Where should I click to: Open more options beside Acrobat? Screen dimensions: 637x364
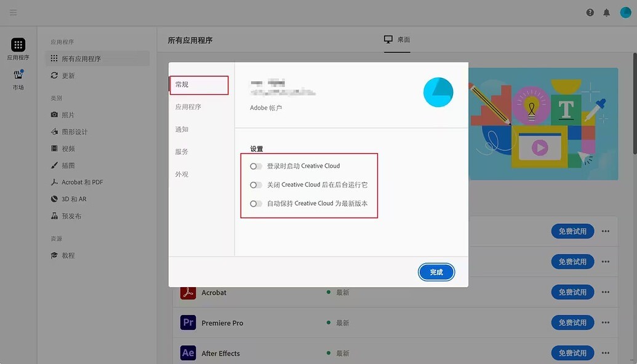606,292
